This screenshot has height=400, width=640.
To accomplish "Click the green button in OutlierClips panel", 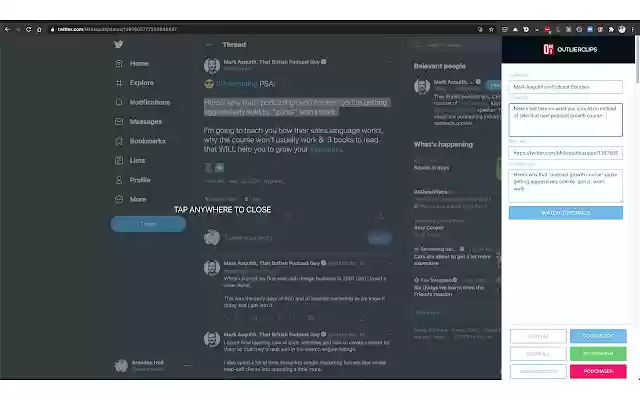I will pos(598,353).
